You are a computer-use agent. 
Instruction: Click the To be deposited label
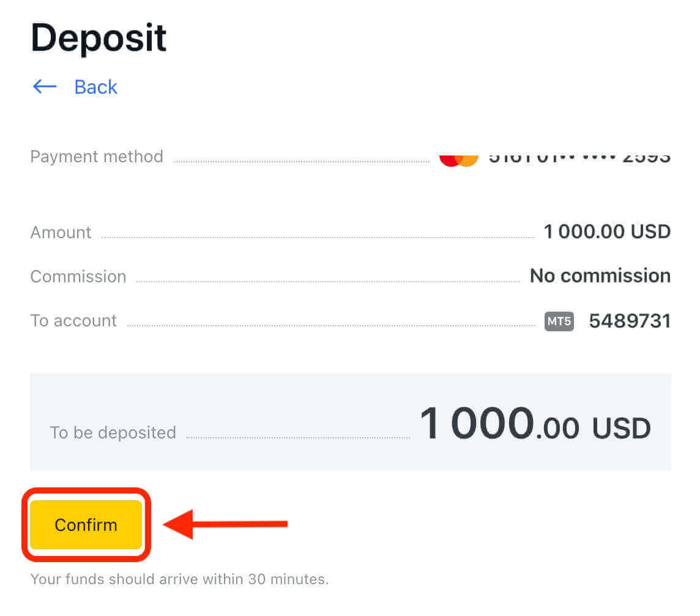113,433
